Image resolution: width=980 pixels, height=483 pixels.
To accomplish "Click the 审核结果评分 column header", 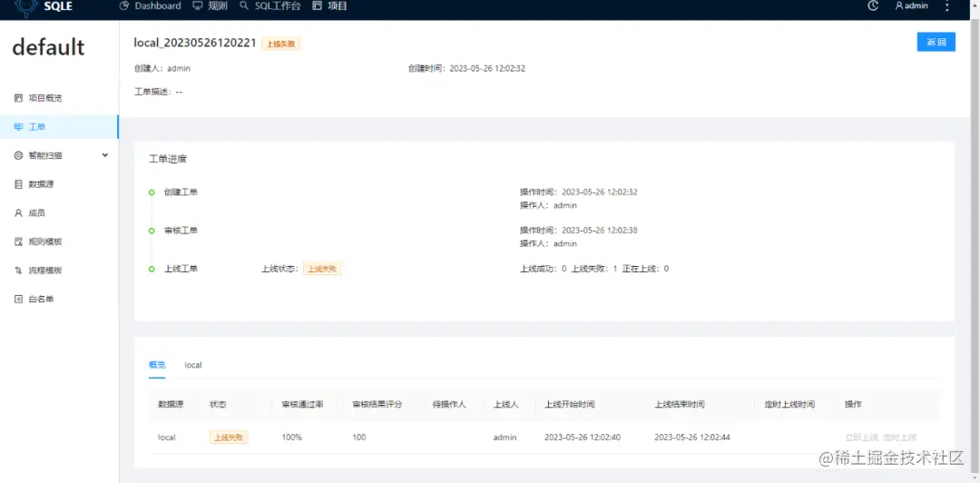I will pyautogui.click(x=377, y=404).
